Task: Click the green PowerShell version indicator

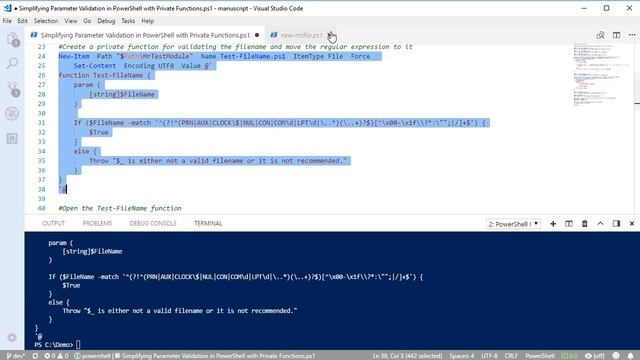Action: pos(569,356)
